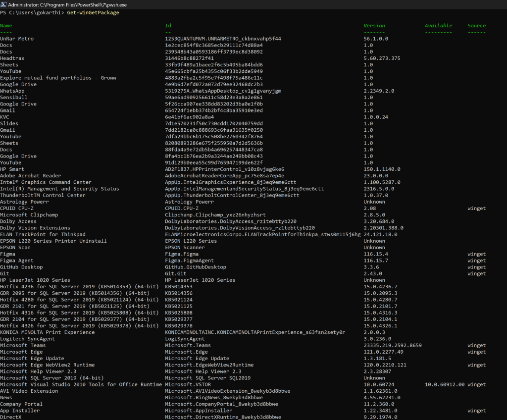This screenshot has height=420, width=507.
Task: Click the Id 'Microsoft.Teams'
Action: [x=188, y=345]
